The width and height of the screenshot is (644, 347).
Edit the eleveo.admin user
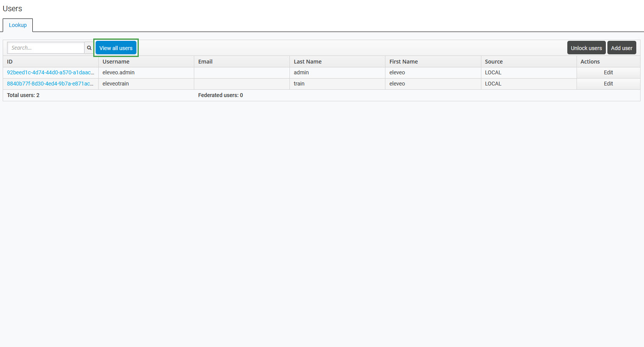(608, 73)
